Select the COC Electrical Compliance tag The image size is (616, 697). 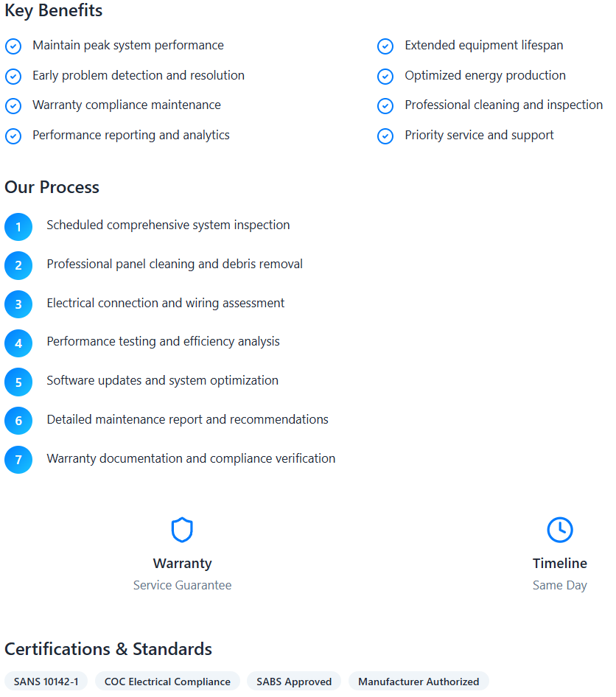tap(167, 682)
